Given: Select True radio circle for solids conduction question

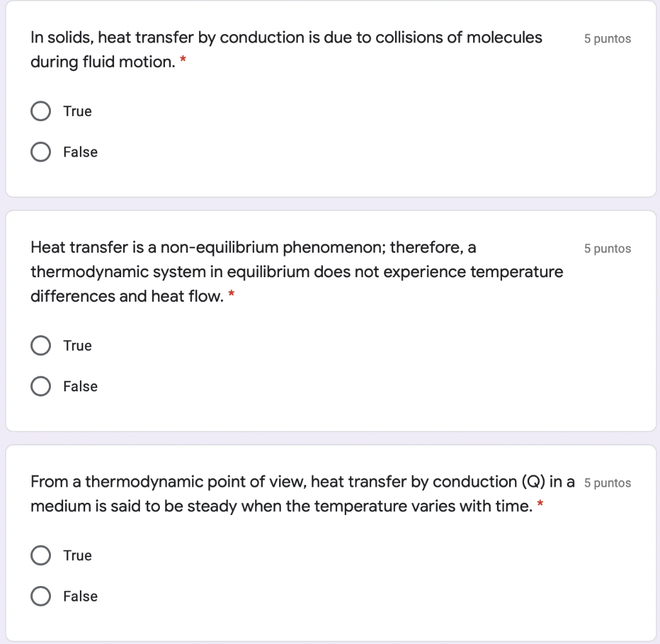Looking at the screenshot, I should click(41, 112).
